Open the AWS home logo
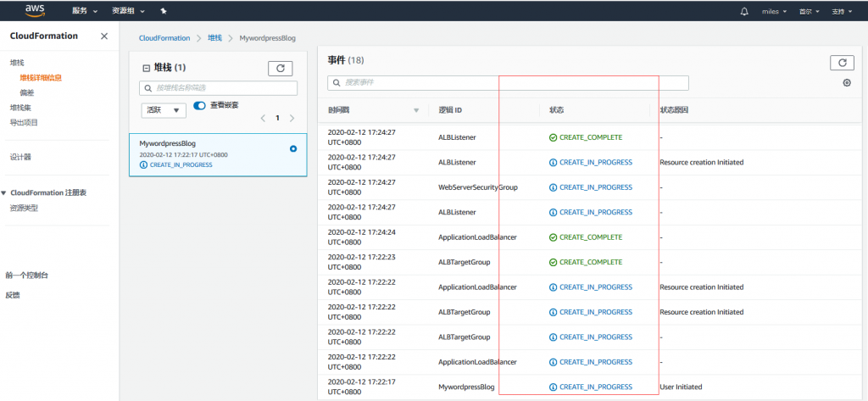 tap(34, 10)
